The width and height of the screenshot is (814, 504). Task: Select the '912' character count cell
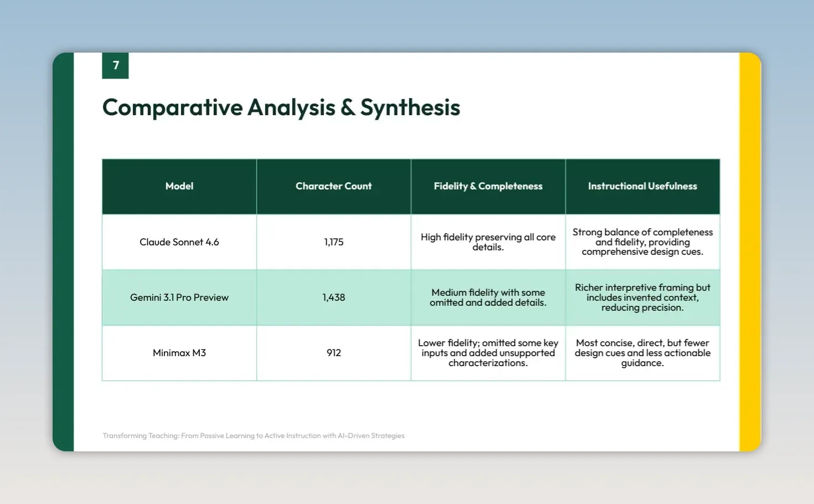(x=334, y=353)
